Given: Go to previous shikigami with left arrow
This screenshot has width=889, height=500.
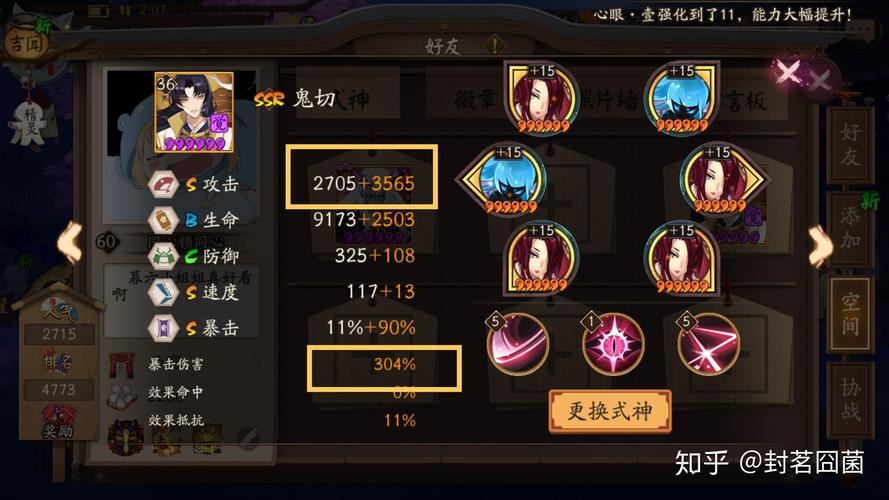Looking at the screenshot, I should pos(70,243).
